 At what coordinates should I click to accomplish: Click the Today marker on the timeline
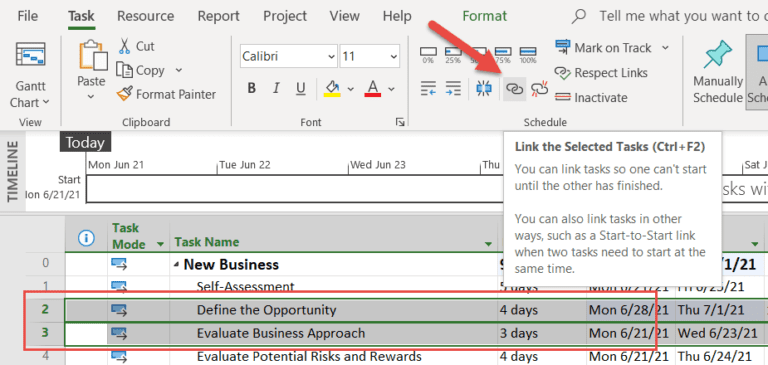pyautogui.click(x=85, y=143)
